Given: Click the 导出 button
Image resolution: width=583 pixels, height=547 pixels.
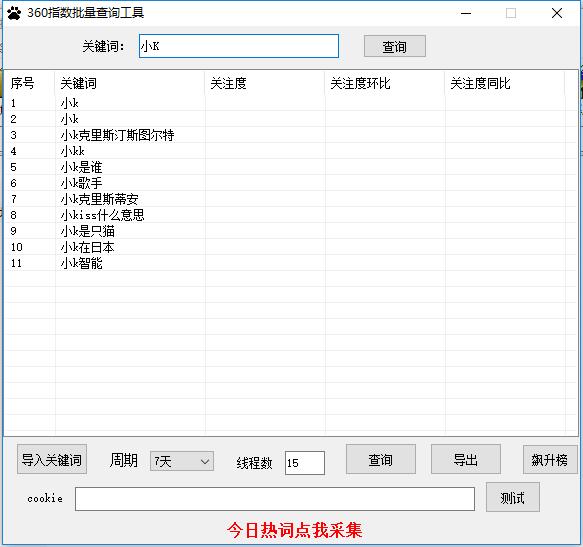Looking at the screenshot, I should tap(466, 459).
